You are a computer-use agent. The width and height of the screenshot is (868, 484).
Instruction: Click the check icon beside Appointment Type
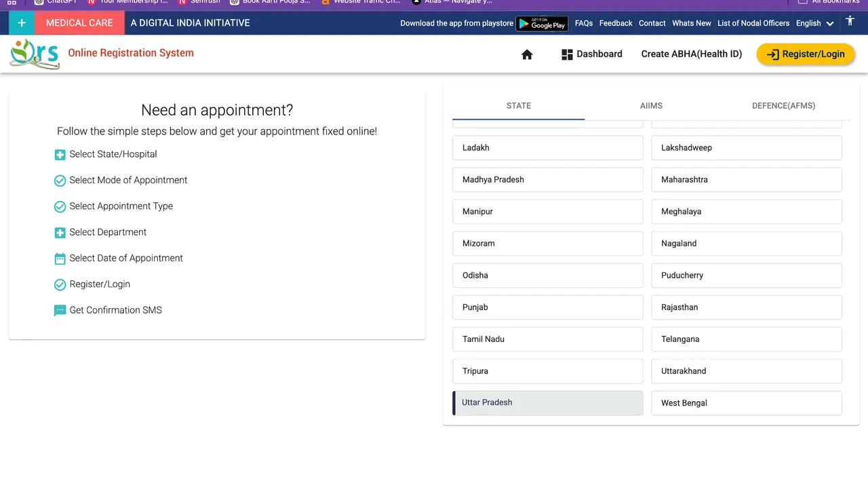point(60,206)
